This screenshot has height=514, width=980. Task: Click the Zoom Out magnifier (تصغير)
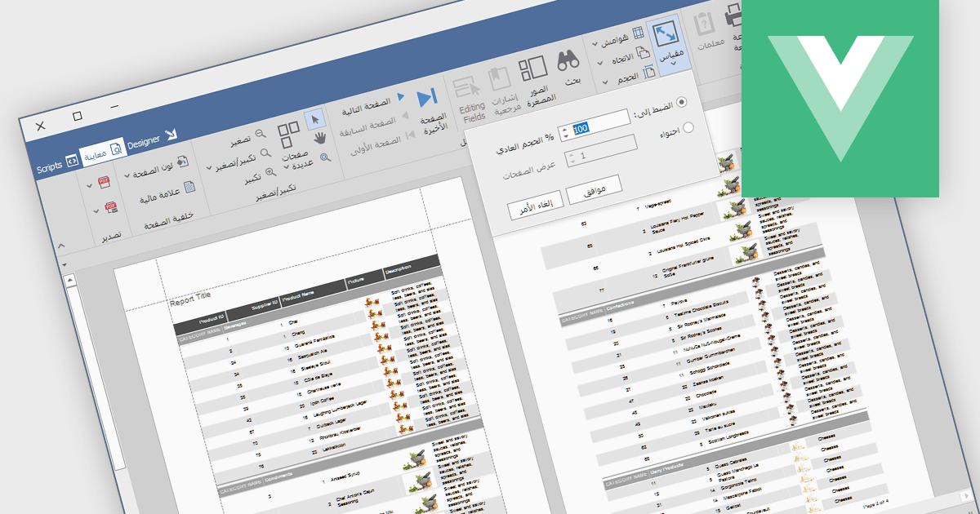point(260,133)
